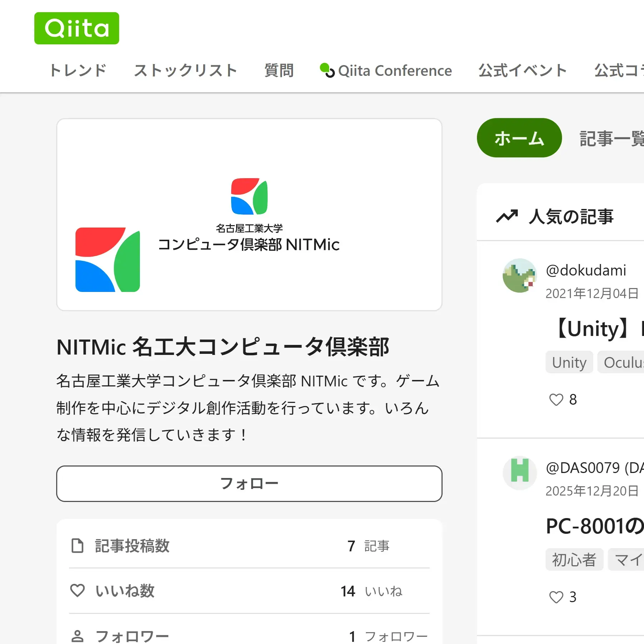The height and width of the screenshot is (644, 644).
Task: Click the いいね数 heart icon
Action: pos(77,590)
